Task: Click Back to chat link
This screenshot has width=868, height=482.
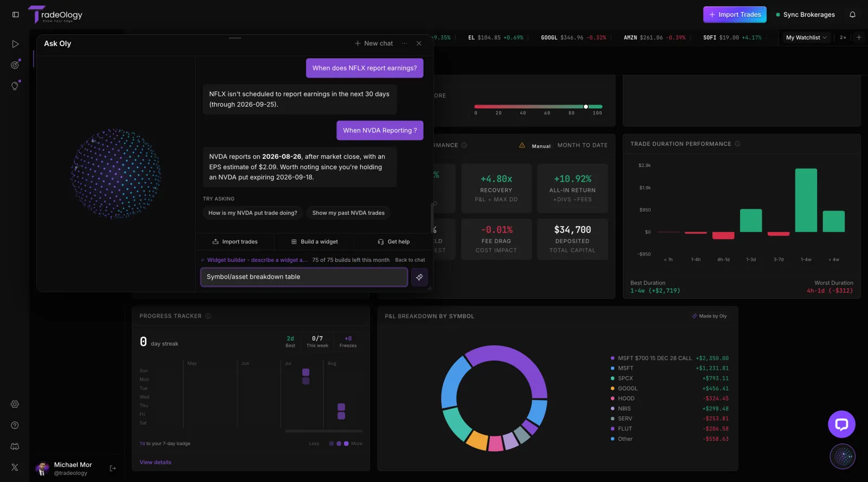Action: tap(410, 260)
